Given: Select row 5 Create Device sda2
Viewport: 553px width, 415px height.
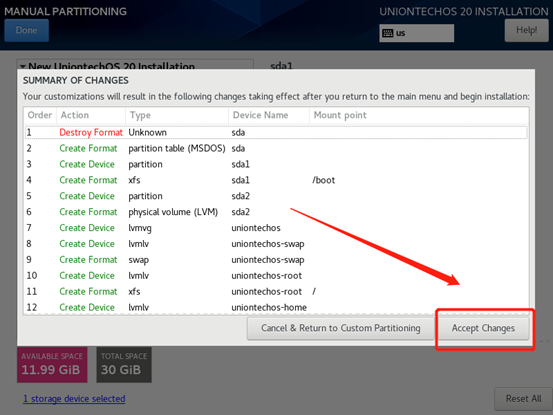Looking at the screenshot, I should click(x=276, y=196).
